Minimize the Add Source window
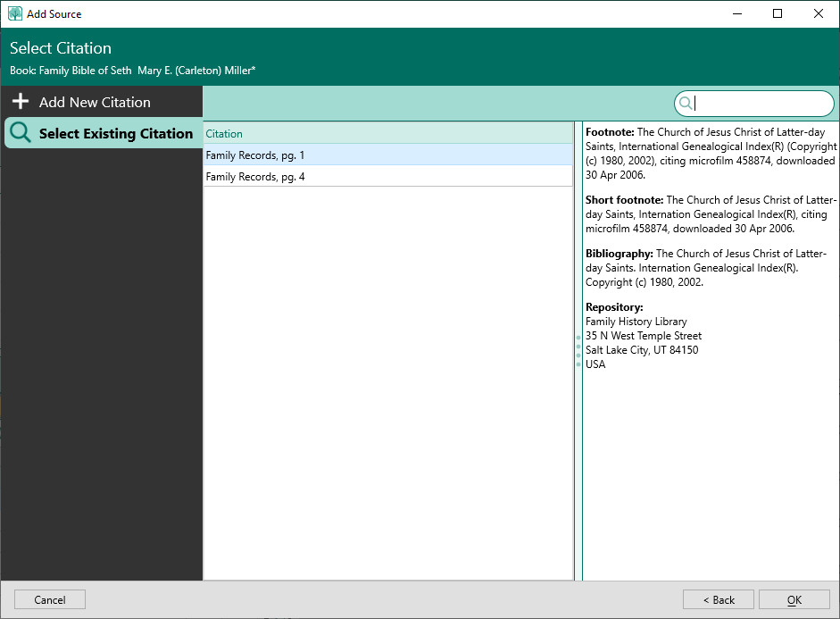The height and width of the screenshot is (619, 840). [x=737, y=13]
